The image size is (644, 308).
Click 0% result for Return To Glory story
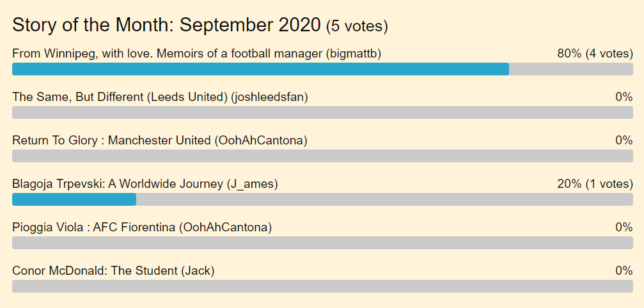(x=624, y=141)
